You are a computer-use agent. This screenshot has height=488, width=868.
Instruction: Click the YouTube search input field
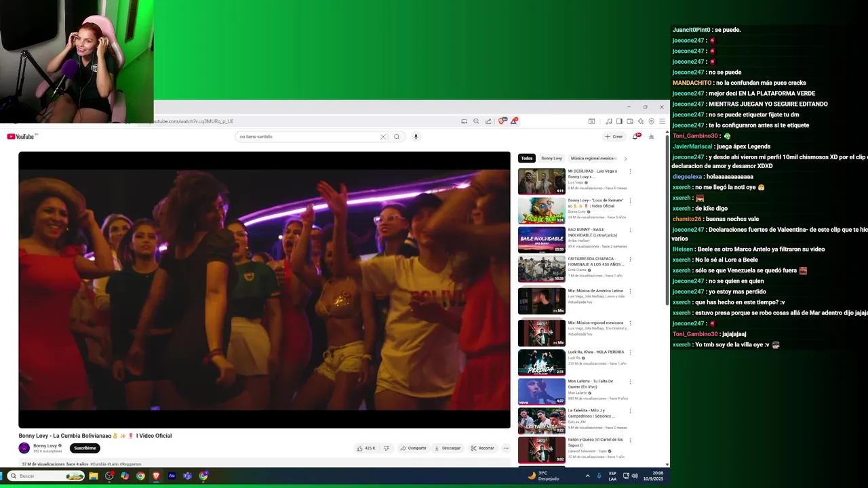(309, 136)
